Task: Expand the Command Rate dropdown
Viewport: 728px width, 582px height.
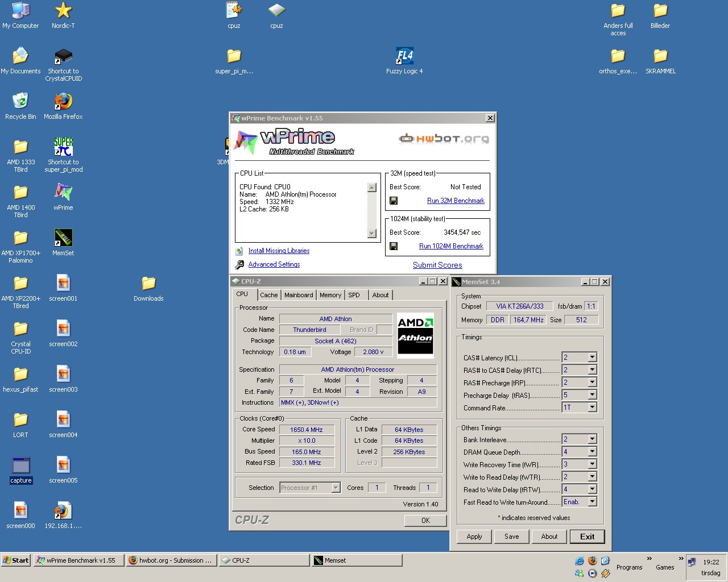Action: 592,408
